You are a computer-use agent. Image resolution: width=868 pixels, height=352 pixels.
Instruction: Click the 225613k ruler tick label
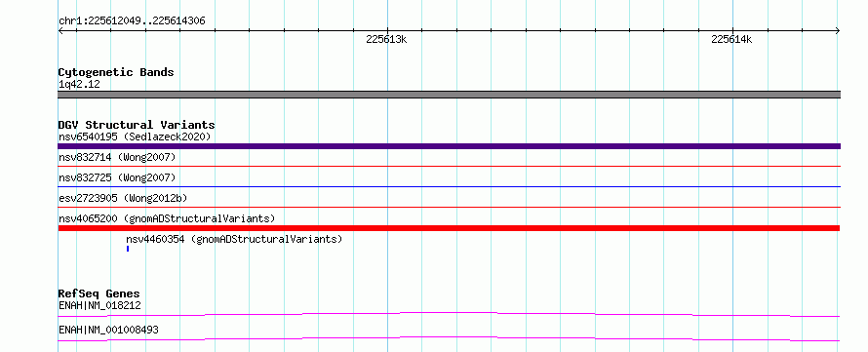tap(386, 39)
